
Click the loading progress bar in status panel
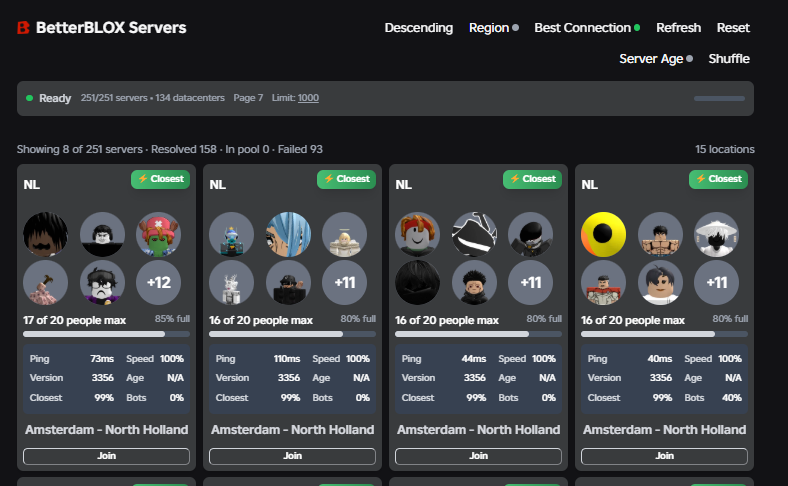pyautogui.click(x=719, y=99)
